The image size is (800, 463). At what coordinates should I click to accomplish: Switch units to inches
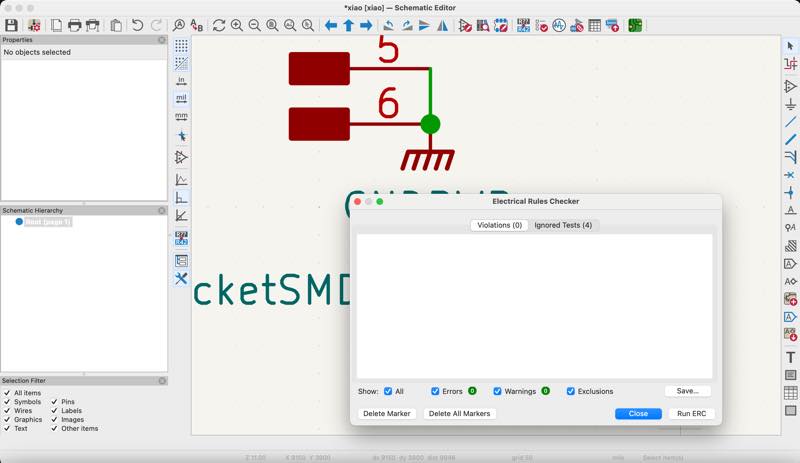181,81
